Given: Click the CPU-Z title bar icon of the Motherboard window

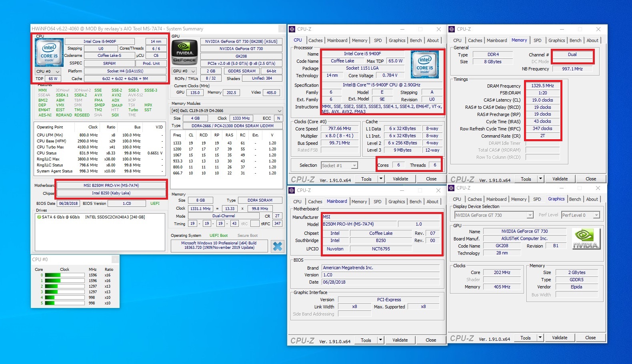Looking at the screenshot, I should (292, 190).
